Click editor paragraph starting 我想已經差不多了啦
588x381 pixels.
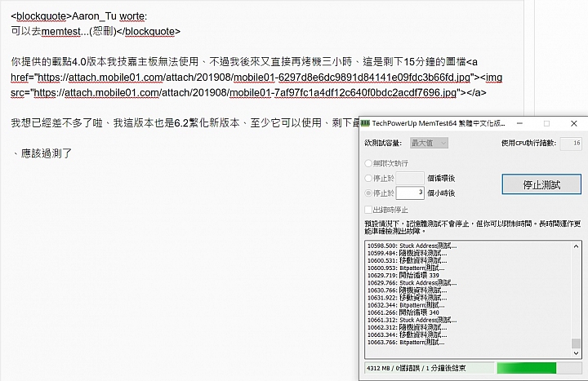(x=185, y=123)
